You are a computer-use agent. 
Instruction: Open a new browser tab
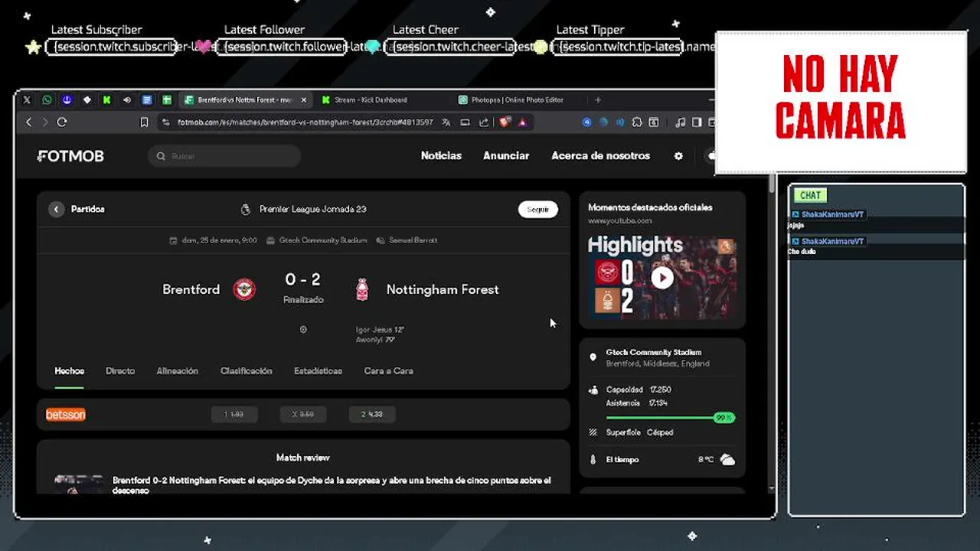pos(598,99)
